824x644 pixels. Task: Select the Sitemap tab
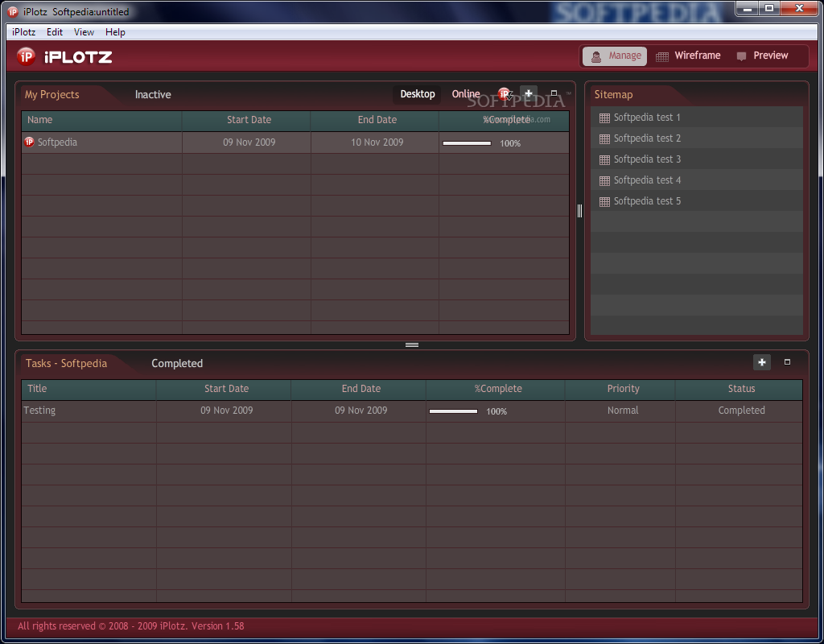(x=613, y=95)
